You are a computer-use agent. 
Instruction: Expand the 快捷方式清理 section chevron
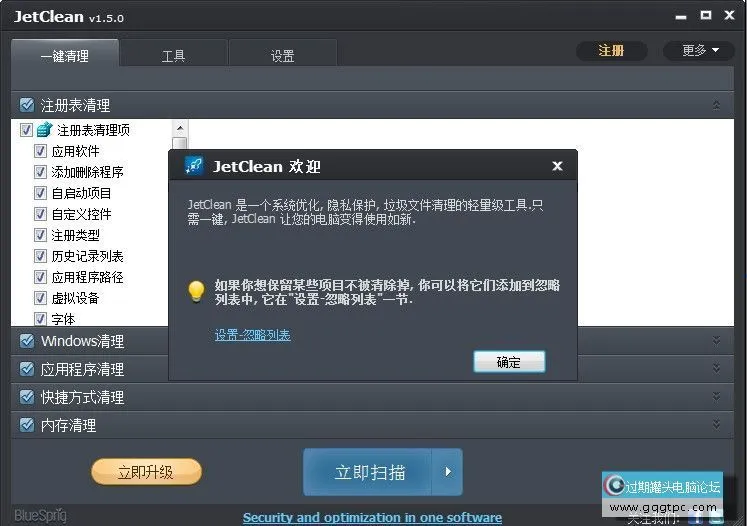point(716,397)
